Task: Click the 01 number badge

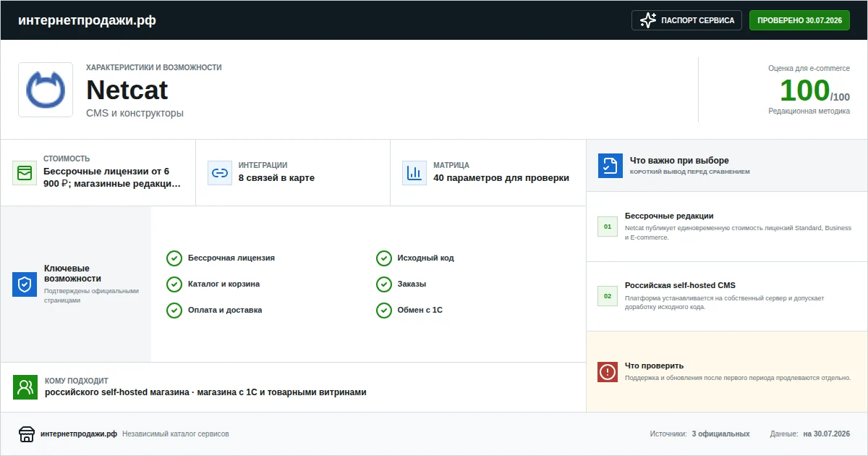Action: tap(608, 227)
